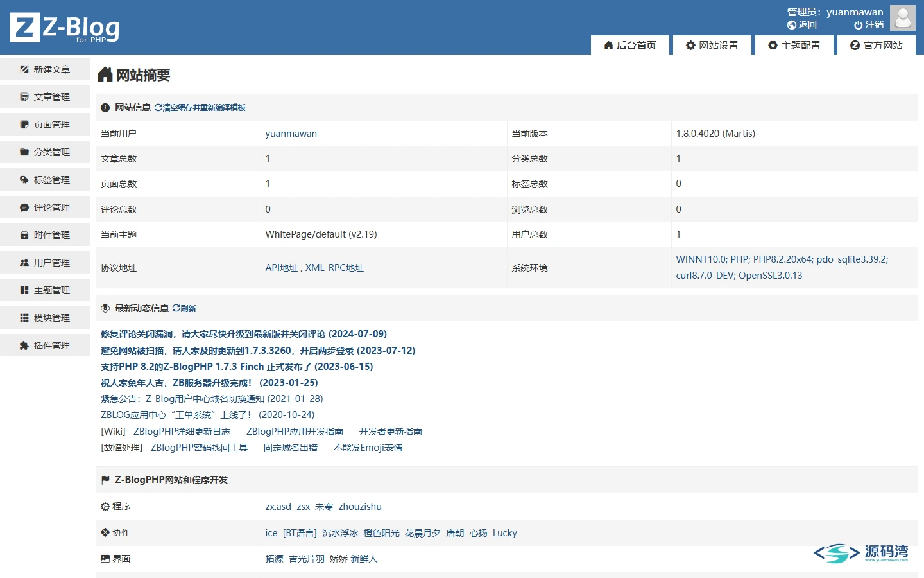Screen dimensions: 924x578
Task: Click the 文章管理 sidebar icon
Action: [24, 97]
